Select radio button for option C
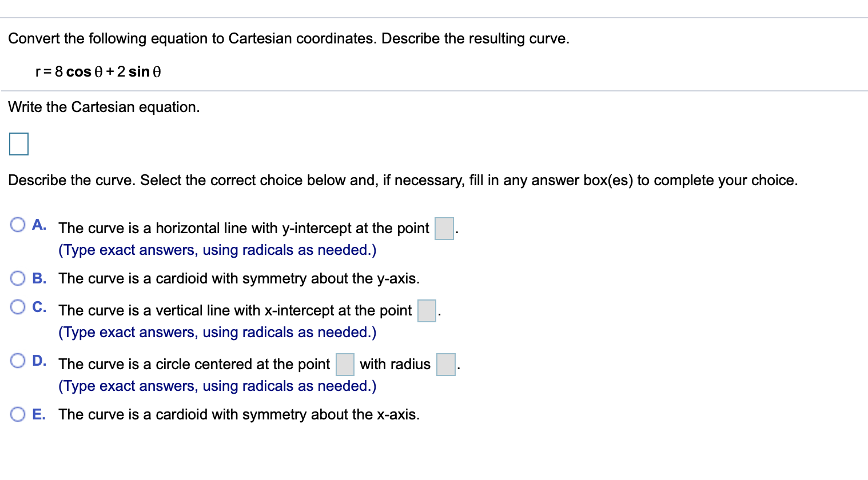Screen dimensions: 868x480 click(18, 307)
